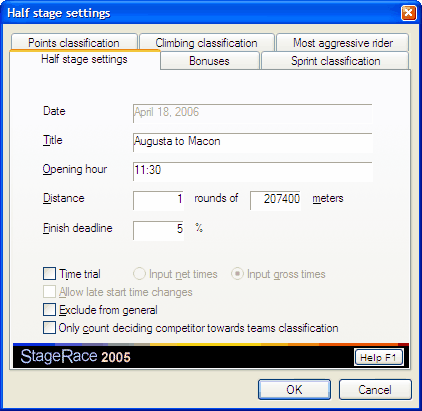Click the 'rounds of' text
This screenshot has height=411, width=422.
216,198
